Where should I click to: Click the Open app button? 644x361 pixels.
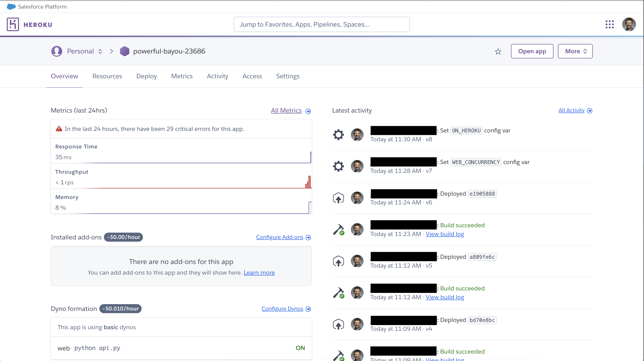point(532,51)
